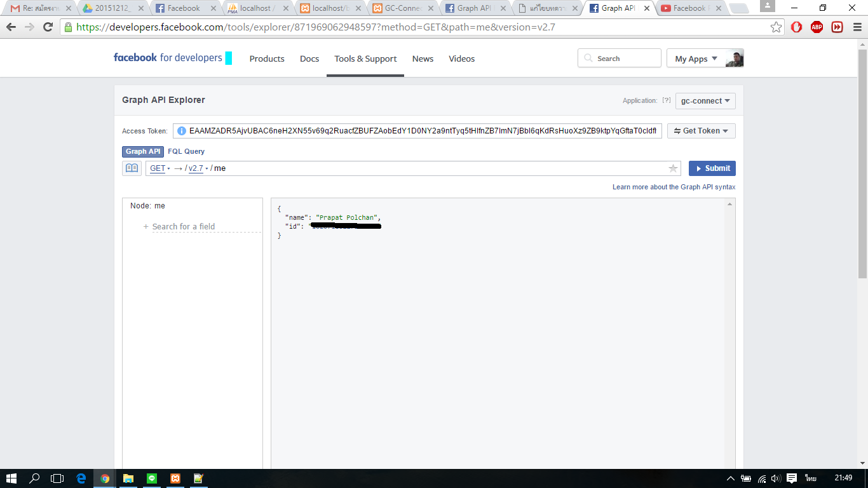Viewport: 868px width, 488px height.
Task: Click the Application help [?] icon
Action: tap(666, 100)
